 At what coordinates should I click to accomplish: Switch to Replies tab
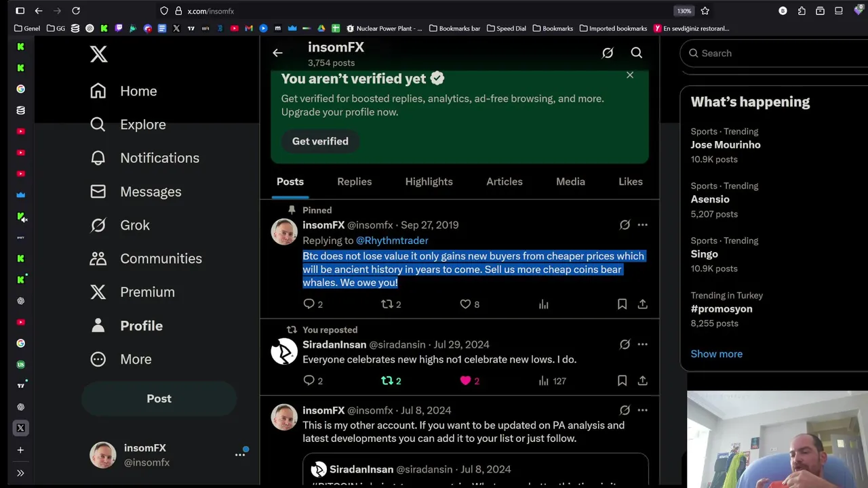coord(355,182)
